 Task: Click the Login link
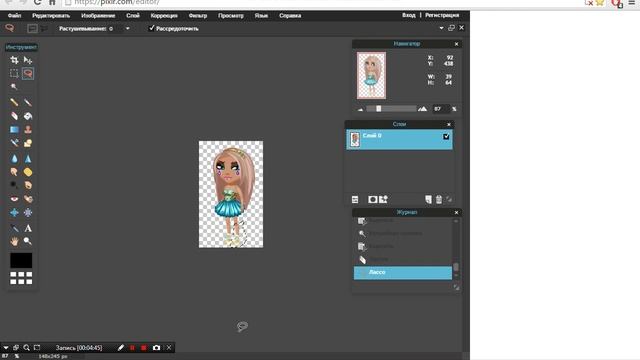pos(409,15)
